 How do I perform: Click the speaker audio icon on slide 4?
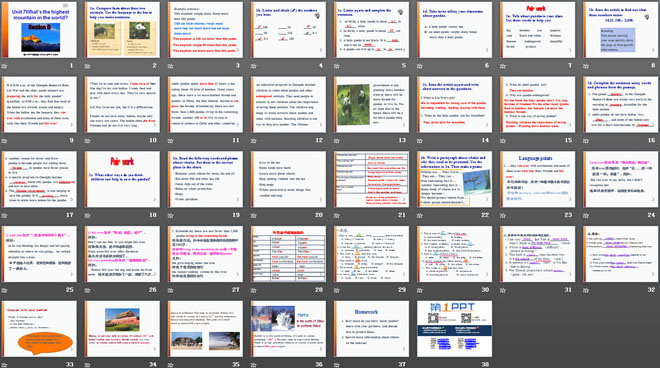click(x=317, y=15)
